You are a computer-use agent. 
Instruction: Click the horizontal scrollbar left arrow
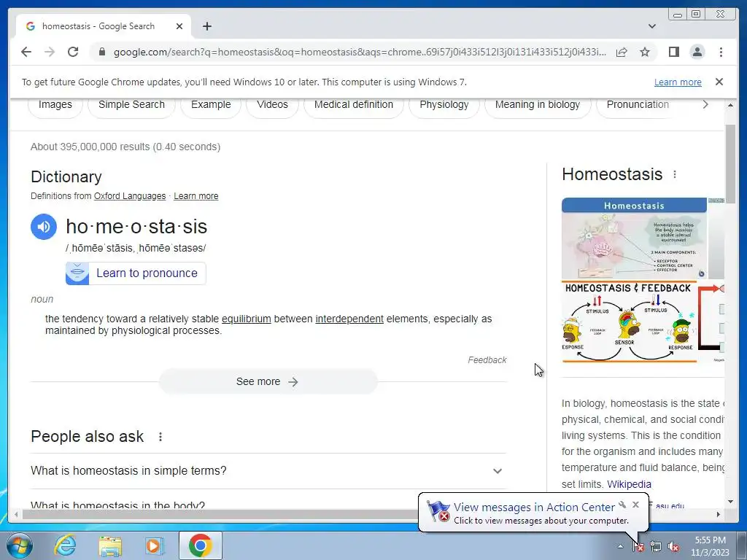tap(16, 514)
